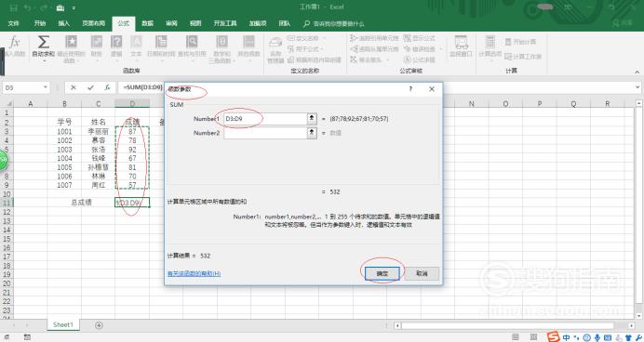Open the Math & Trig functions icon
Image resolution: width=644 pixels, height=342 pixels.
pos(221,42)
